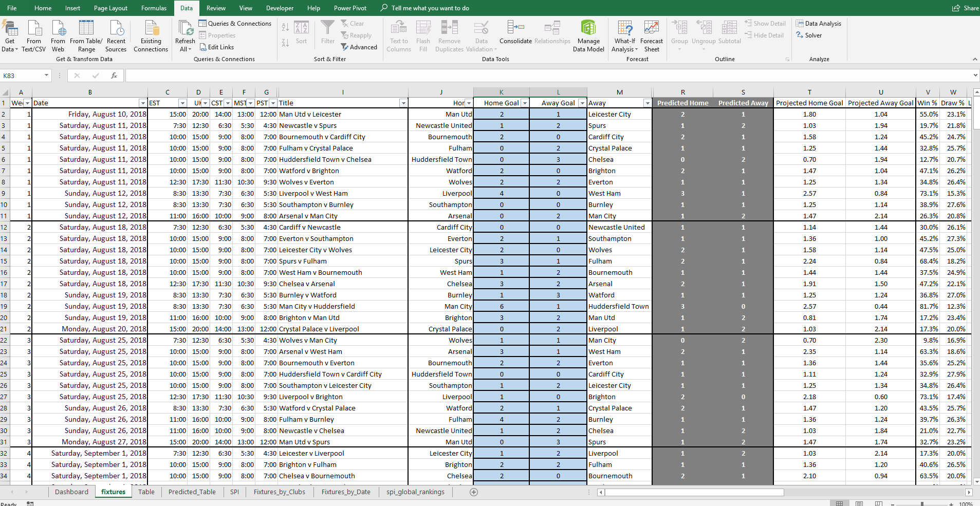Launch the Solver add-in

click(x=809, y=35)
